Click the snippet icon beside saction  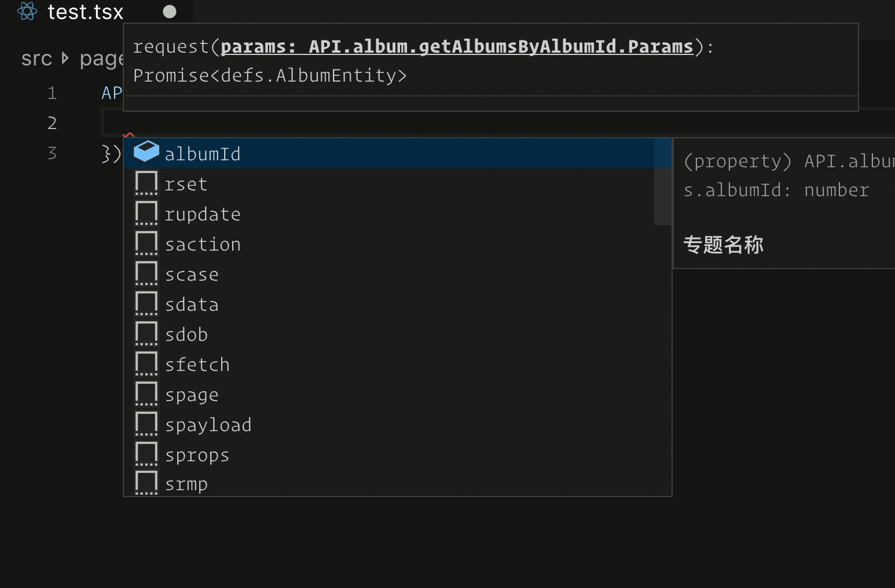pos(146,242)
